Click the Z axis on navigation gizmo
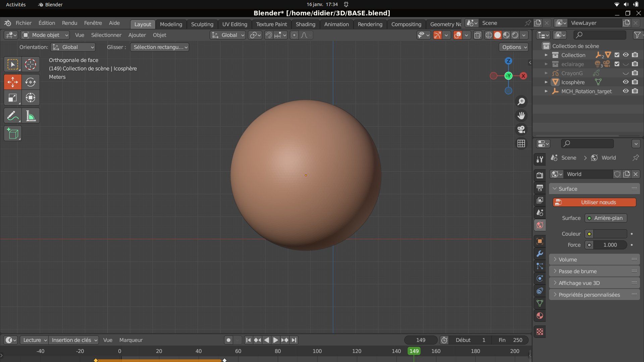644x362 pixels. pyautogui.click(x=508, y=61)
